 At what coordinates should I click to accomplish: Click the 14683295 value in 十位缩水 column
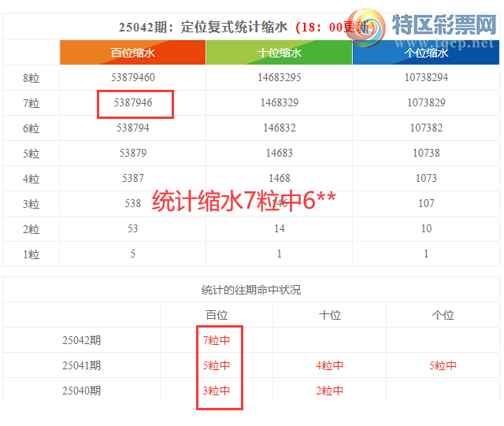coord(279,78)
